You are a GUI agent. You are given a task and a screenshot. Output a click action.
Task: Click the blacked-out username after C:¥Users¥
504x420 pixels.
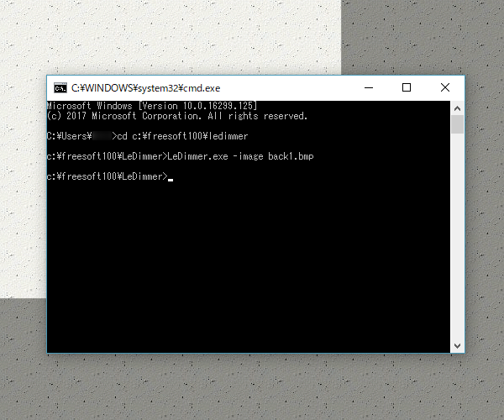click(x=102, y=136)
